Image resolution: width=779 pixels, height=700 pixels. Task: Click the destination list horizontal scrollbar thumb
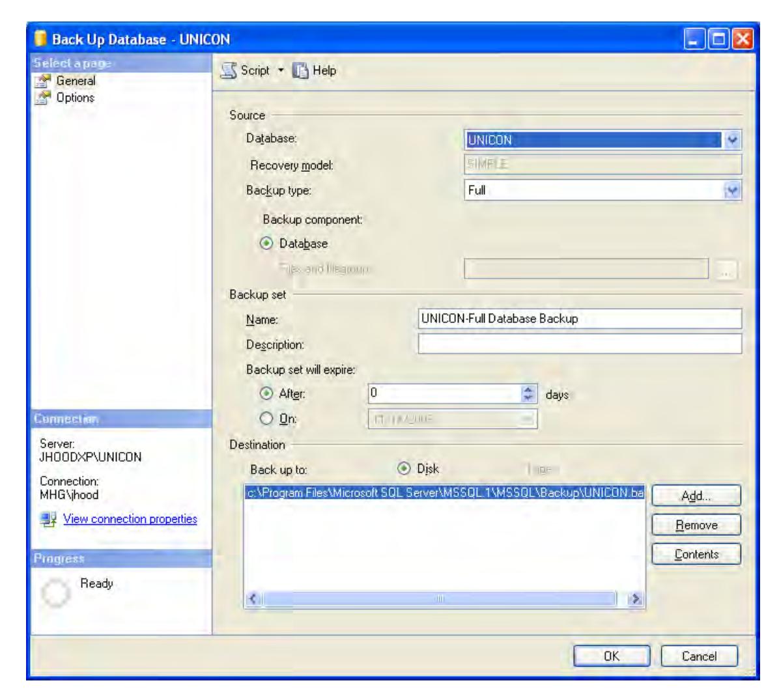tap(439, 598)
